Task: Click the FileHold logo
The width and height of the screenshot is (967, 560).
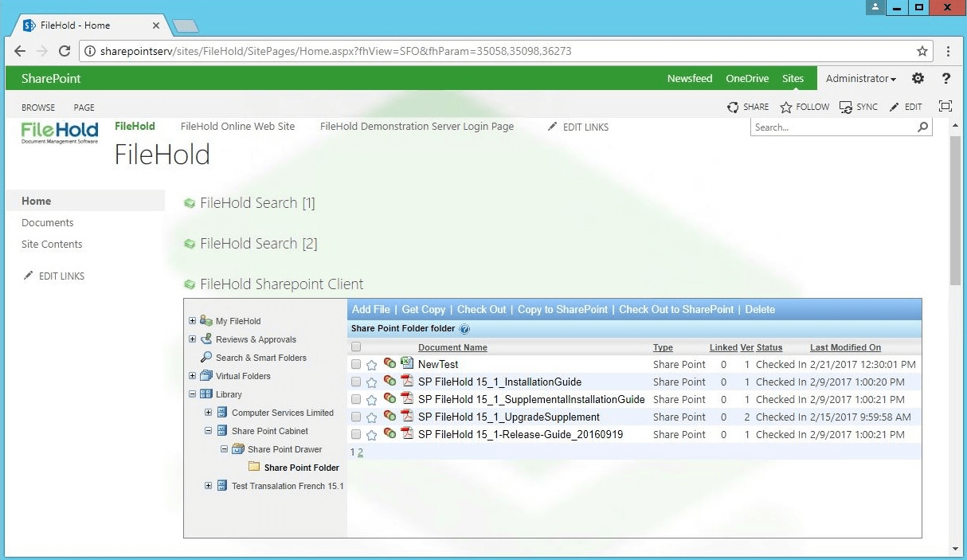Action: [x=60, y=132]
